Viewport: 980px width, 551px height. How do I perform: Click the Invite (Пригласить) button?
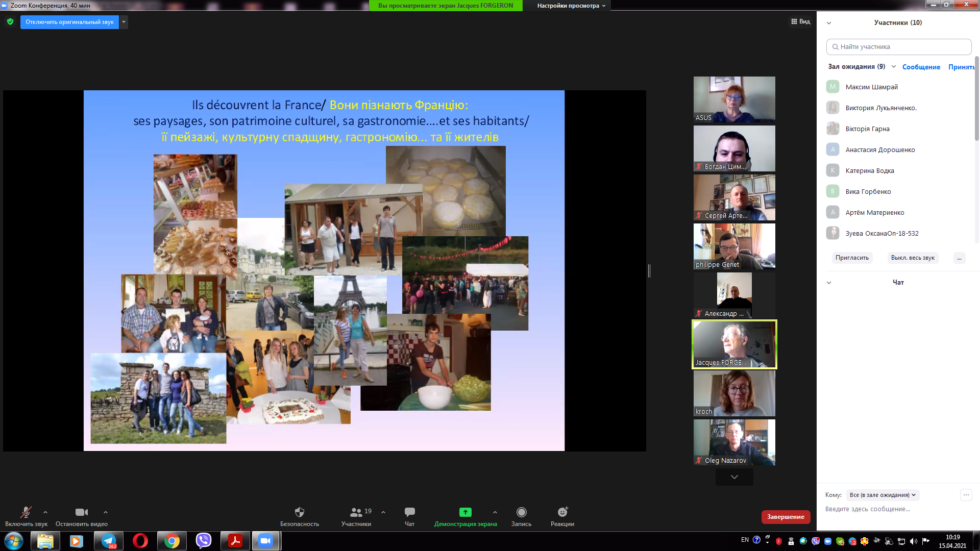[x=852, y=258]
